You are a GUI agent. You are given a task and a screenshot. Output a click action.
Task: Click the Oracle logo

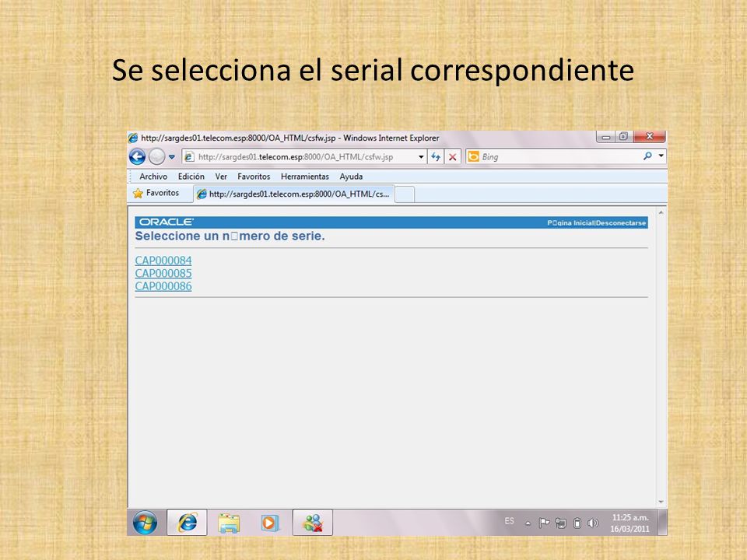(167, 222)
